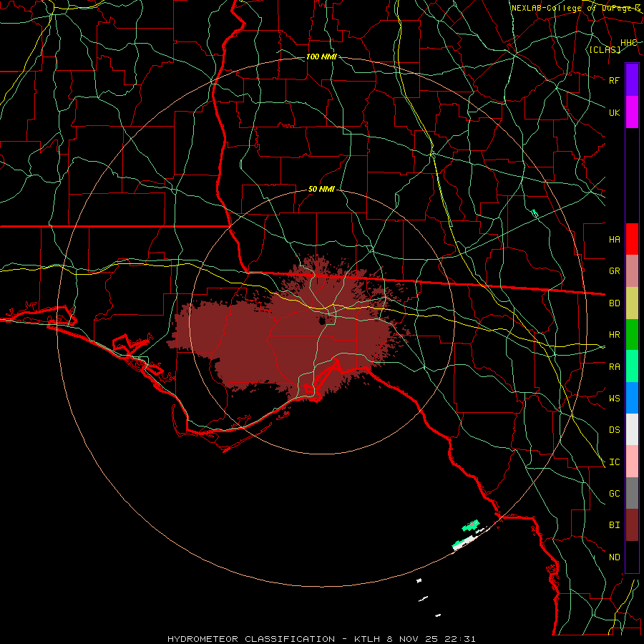Click the 'ND' legend label
The width and height of the screenshot is (644, 644).
click(x=614, y=557)
